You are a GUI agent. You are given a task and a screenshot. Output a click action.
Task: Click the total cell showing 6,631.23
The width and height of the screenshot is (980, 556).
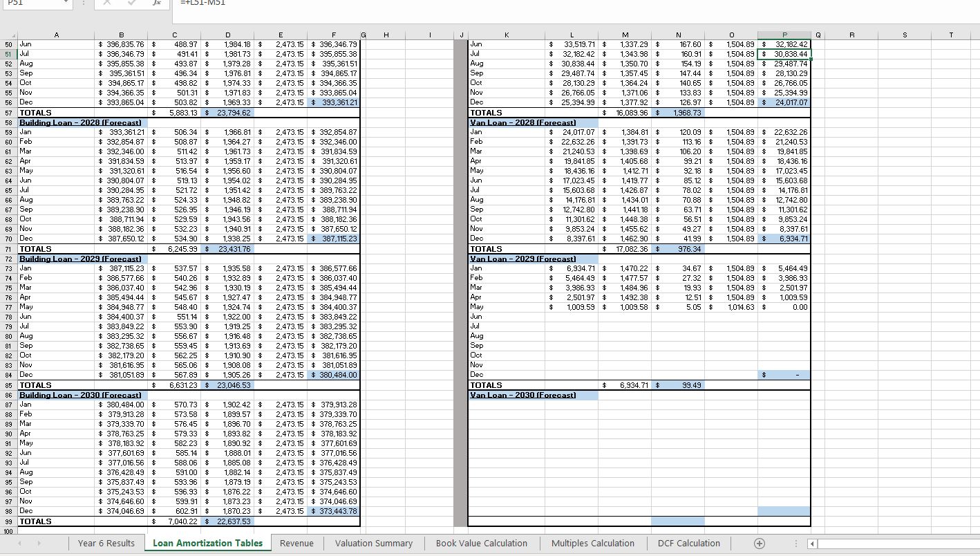175,385
